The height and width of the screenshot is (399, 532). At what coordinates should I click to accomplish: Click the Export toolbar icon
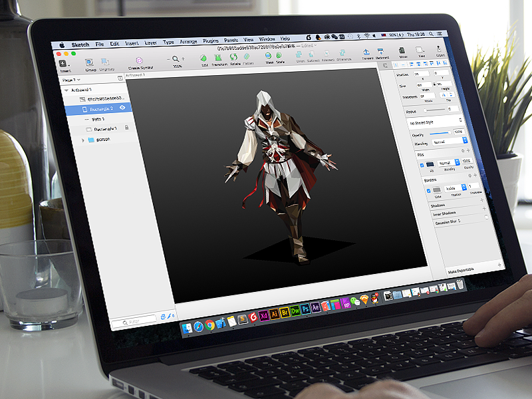pos(438,49)
